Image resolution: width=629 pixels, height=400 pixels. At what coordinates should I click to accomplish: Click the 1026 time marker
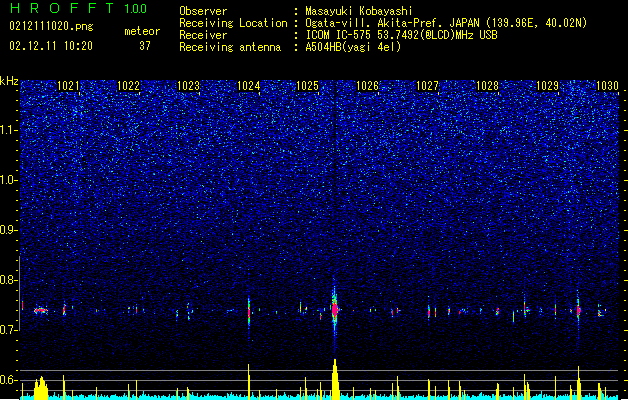click(367, 86)
